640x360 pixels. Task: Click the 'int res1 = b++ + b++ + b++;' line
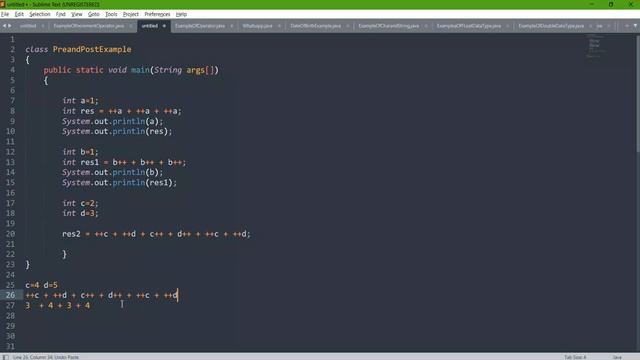pos(124,162)
